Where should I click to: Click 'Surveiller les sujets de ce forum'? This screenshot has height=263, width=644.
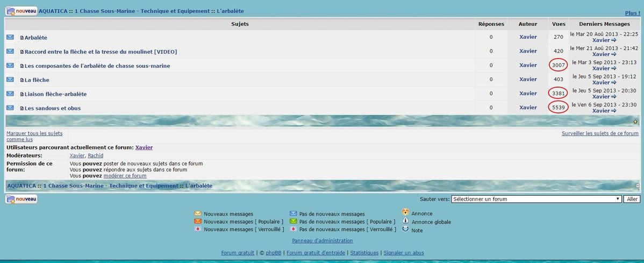tap(600, 133)
